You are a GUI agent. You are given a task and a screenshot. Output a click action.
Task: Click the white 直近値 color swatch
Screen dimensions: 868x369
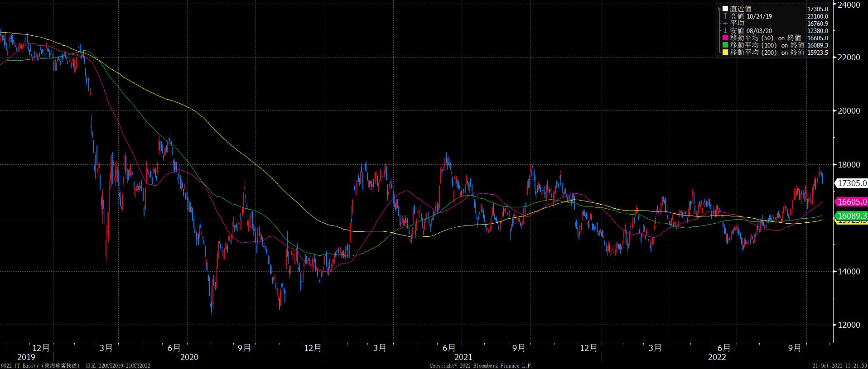[x=725, y=9]
